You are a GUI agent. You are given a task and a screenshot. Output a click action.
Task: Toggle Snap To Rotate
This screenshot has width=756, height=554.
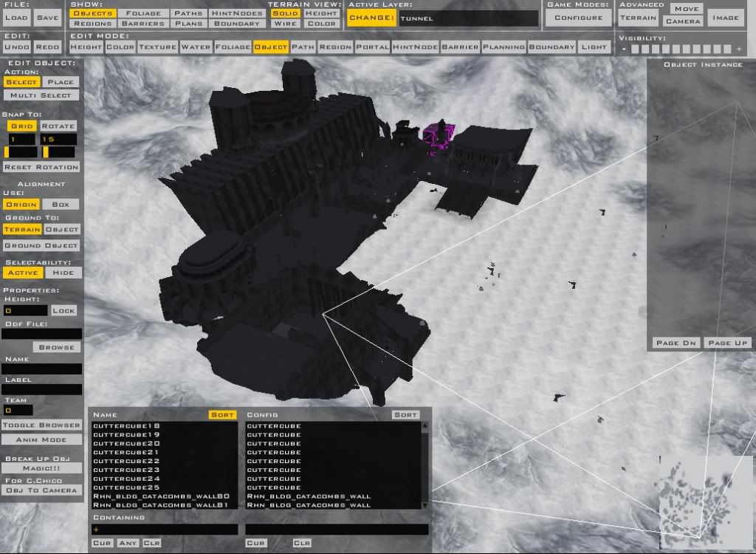click(x=58, y=126)
